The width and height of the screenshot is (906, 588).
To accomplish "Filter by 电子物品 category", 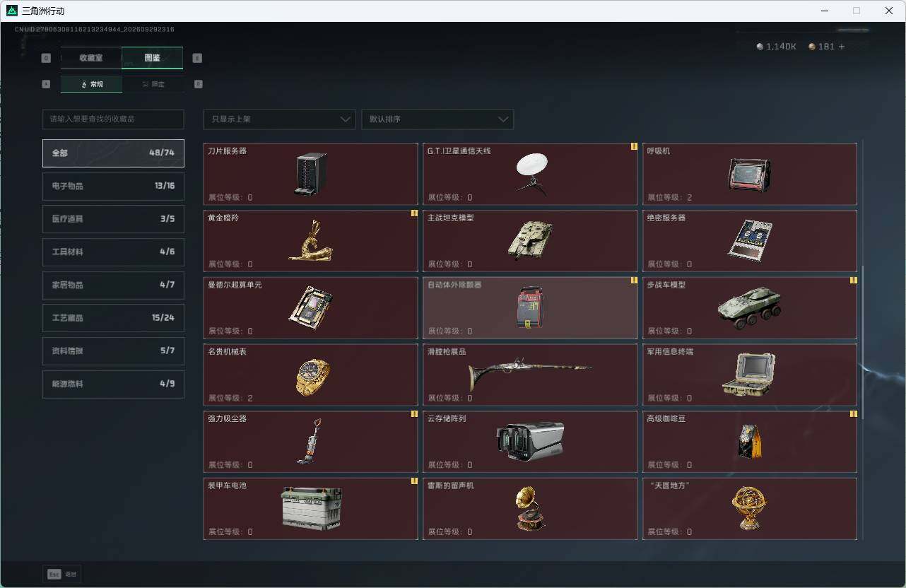I will pyautogui.click(x=113, y=187).
